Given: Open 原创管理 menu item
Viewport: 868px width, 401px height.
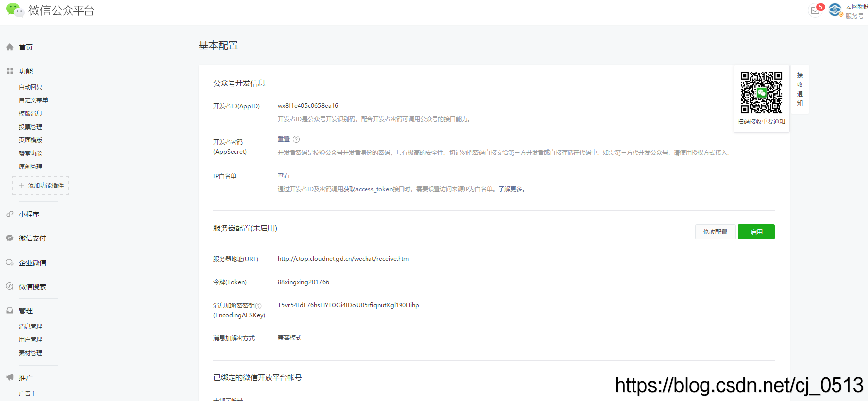Looking at the screenshot, I should point(31,167).
